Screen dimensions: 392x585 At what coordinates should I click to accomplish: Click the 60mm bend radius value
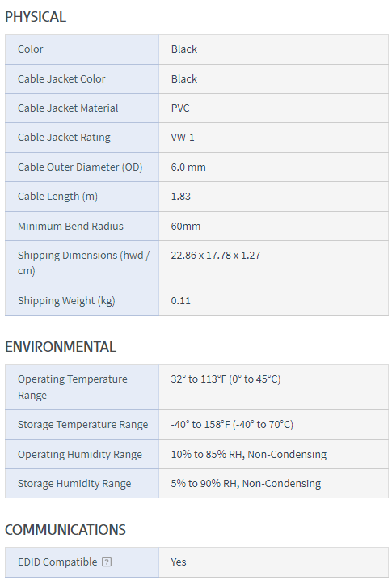pos(186,226)
